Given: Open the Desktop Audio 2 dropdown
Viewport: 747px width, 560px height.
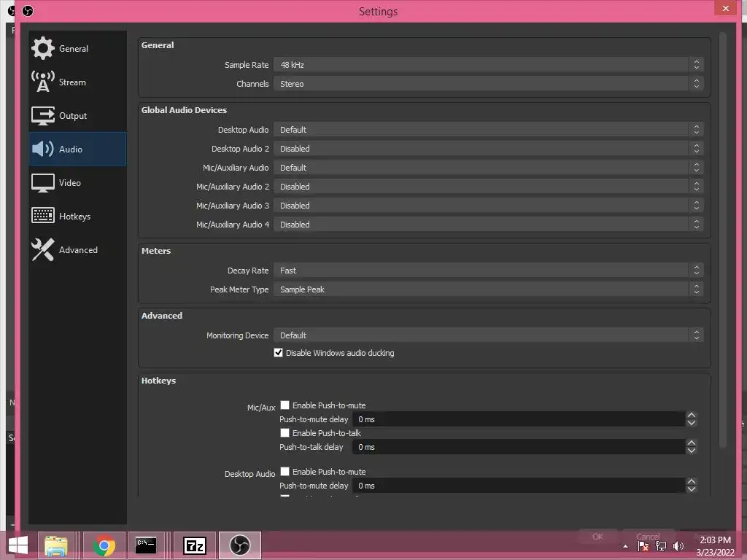Looking at the screenshot, I should click(488, 149).
